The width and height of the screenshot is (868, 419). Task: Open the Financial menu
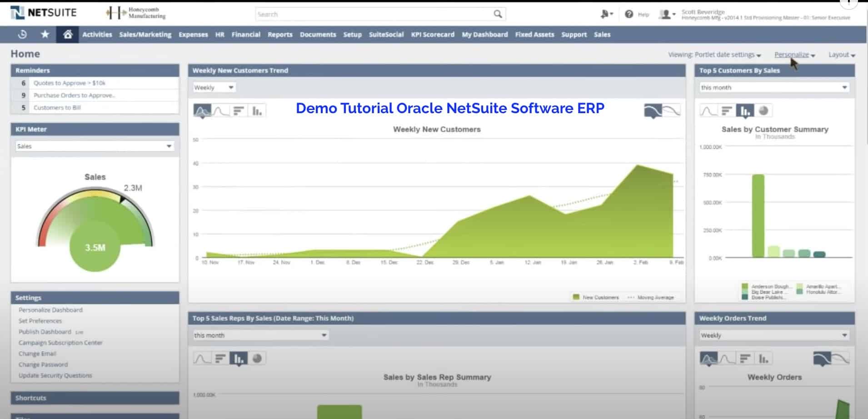(x=246, y=35)
